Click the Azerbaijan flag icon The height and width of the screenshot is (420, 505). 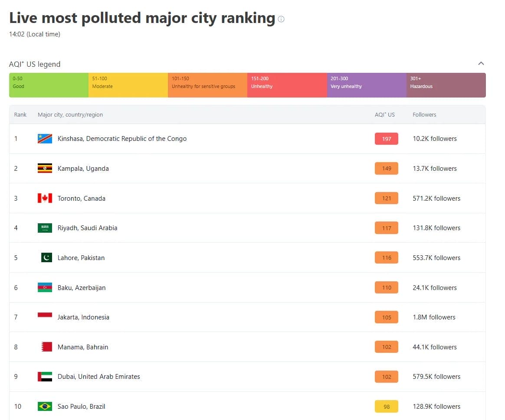click(x=45, y=288)
